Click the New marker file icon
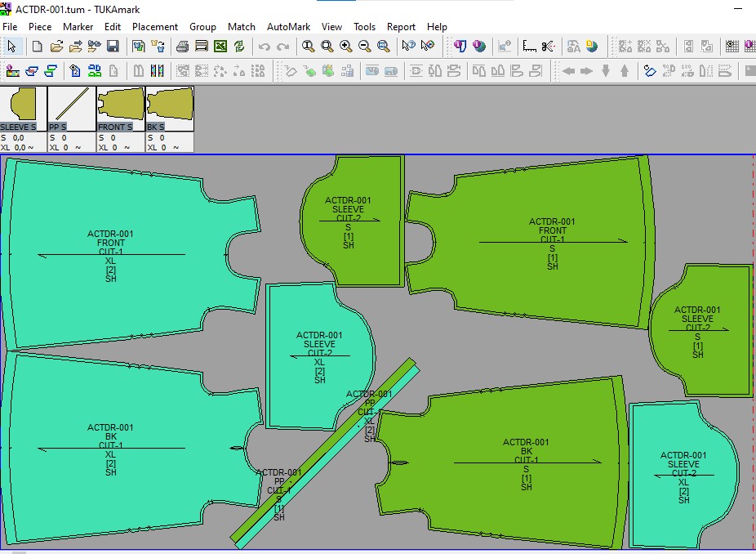The image size is (756, 554). [37, 47]
